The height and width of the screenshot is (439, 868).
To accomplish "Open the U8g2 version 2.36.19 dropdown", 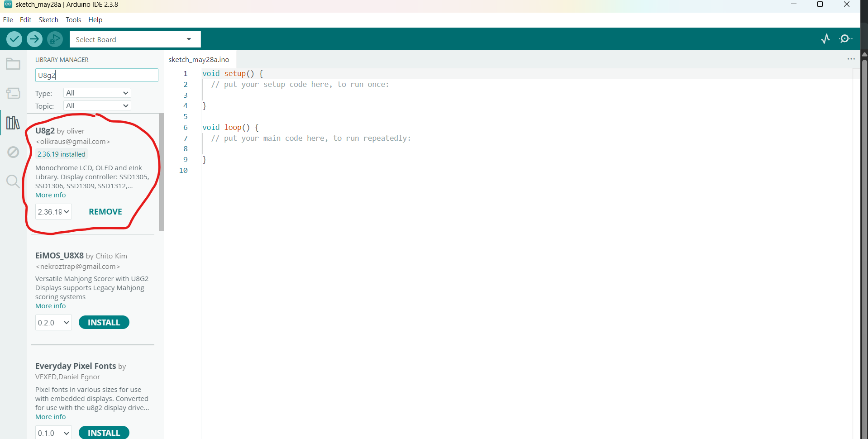I will pos(53,212).
